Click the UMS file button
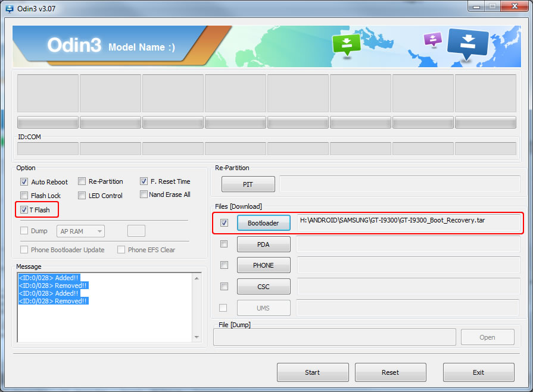The width and height of the screenshot is (533, 392). pyautogui.click(x=263, y=308)
